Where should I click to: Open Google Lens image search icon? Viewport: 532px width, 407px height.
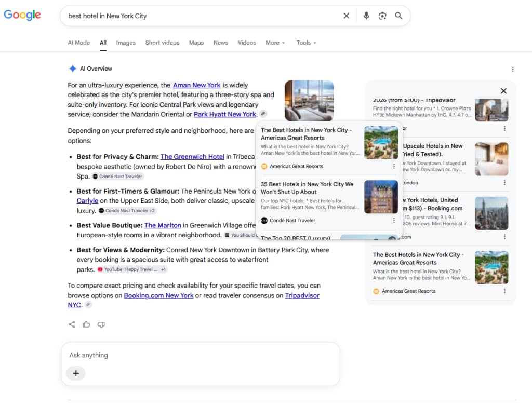click(x=382, y=16)
